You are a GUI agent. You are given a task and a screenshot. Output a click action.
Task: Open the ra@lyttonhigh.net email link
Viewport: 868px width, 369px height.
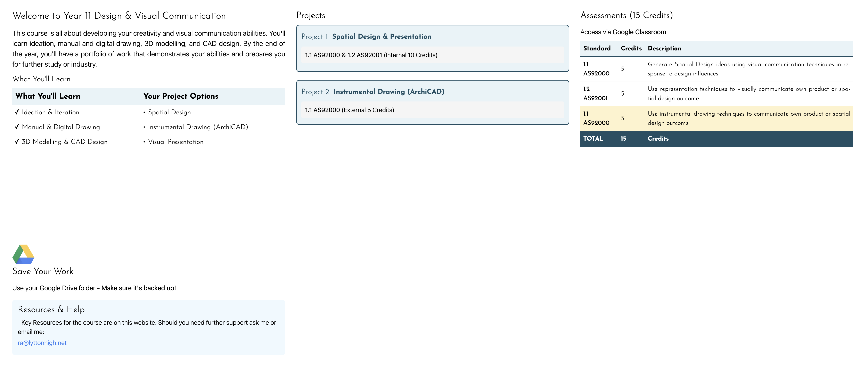click(x=42, y=343)
